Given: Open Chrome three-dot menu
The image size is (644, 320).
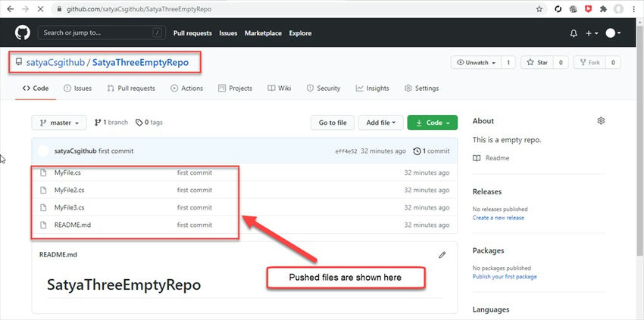Looking at the screenshot, I should pyautogui.click(x=634, y=9).
